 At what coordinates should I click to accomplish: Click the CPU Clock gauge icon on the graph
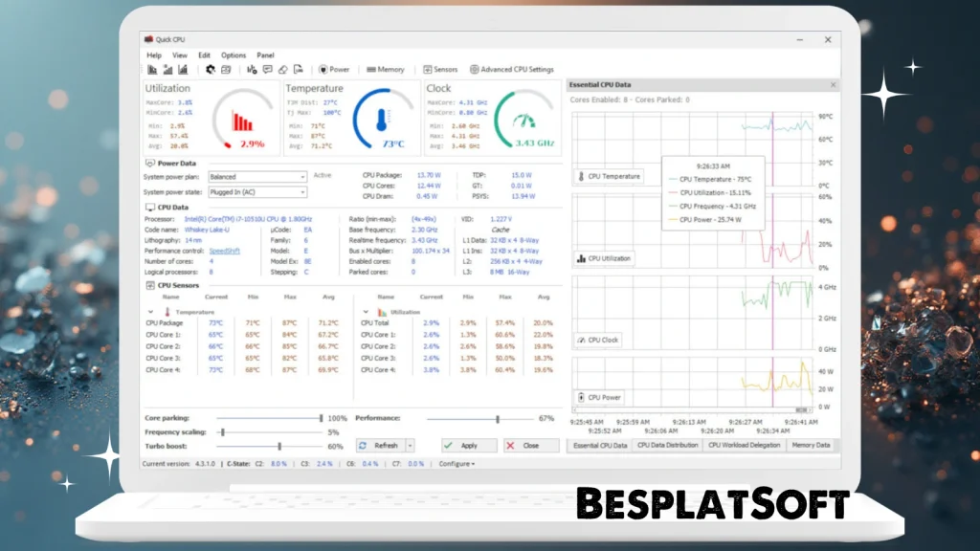coord(580,340)
